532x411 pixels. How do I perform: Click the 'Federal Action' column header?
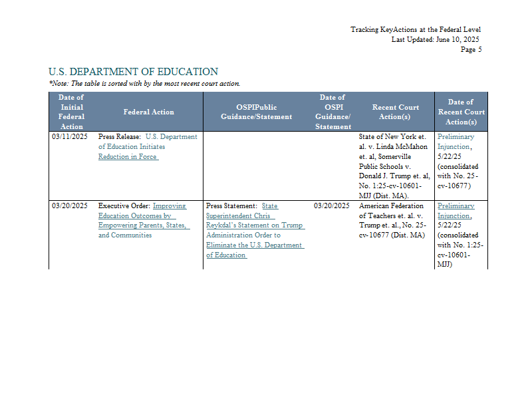coord(148,112)
